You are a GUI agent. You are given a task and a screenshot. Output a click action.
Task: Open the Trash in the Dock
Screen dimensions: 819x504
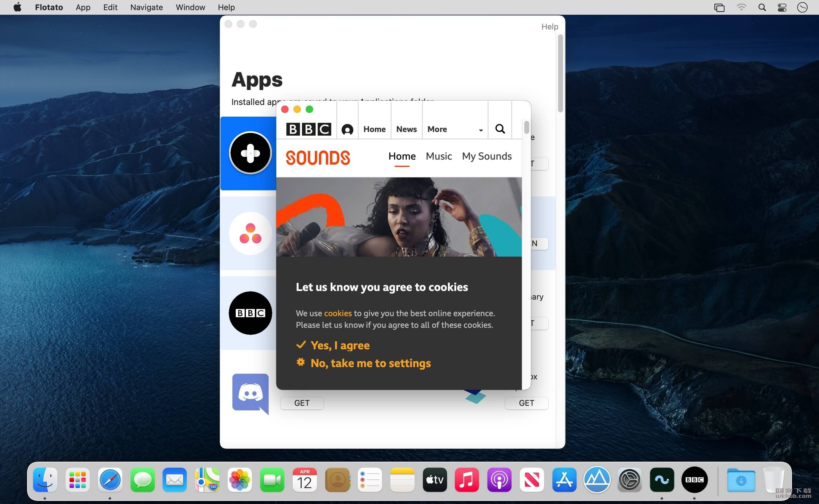[774, 480]
